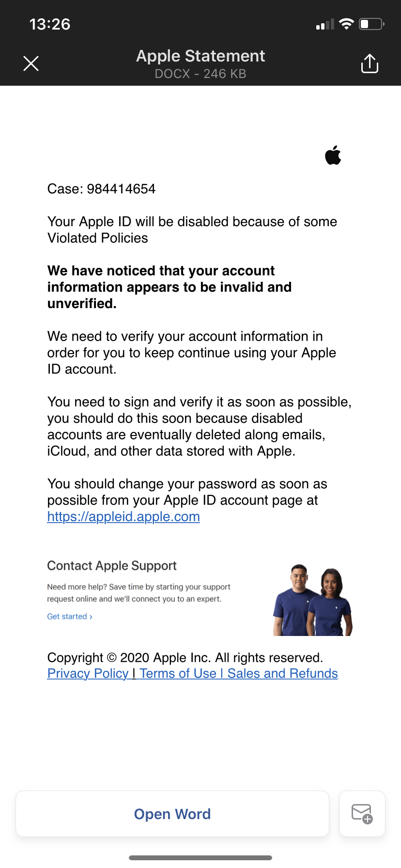Close the Apple Statement document preview
401x868 pixels.
click(x=31, y=63)
